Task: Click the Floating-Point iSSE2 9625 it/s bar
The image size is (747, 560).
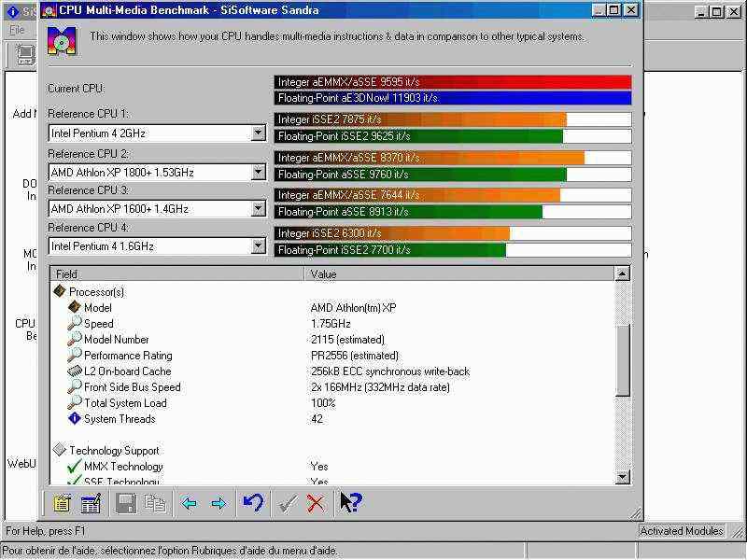Action: click(453, 136)
